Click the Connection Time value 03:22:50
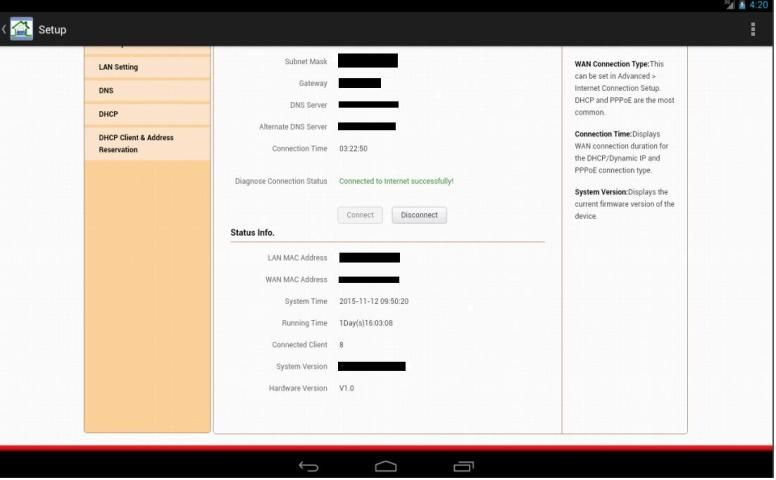This screenshot has width=776, height=480. click(x=353, y=149)
